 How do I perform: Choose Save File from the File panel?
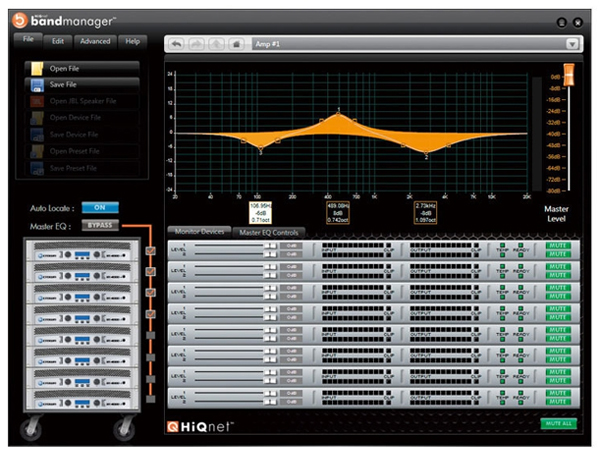click(82, 85)
